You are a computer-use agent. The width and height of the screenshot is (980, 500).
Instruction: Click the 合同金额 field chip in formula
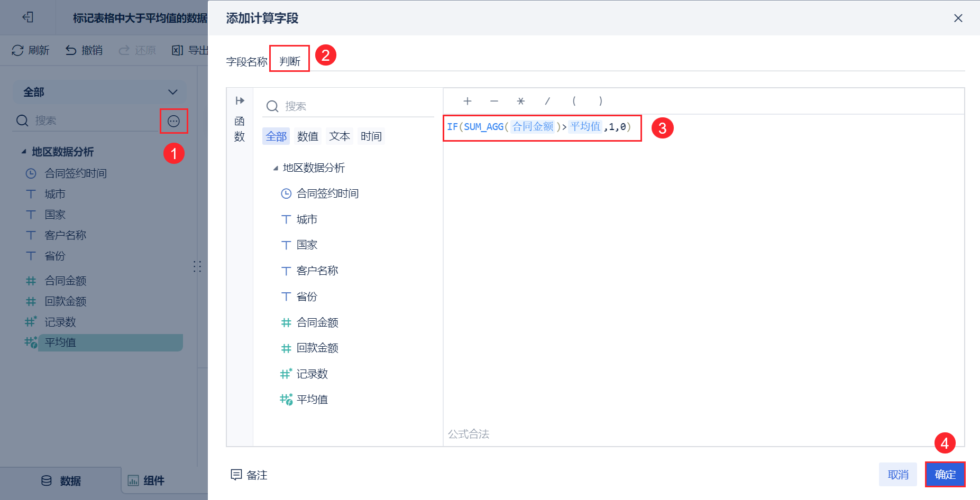pyautogui.click(x=533, y=127)
